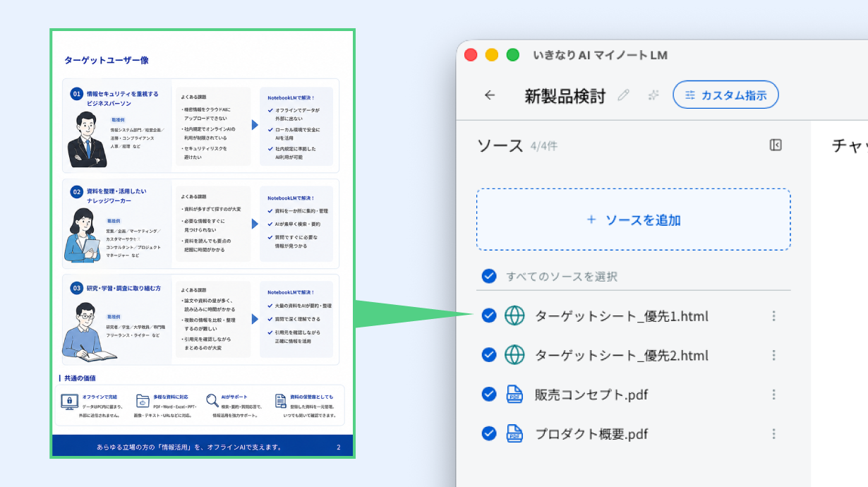
Task: Open more options for 販売コンセプト.pdf
Action: pyautogui.click(x=774, y=395)
